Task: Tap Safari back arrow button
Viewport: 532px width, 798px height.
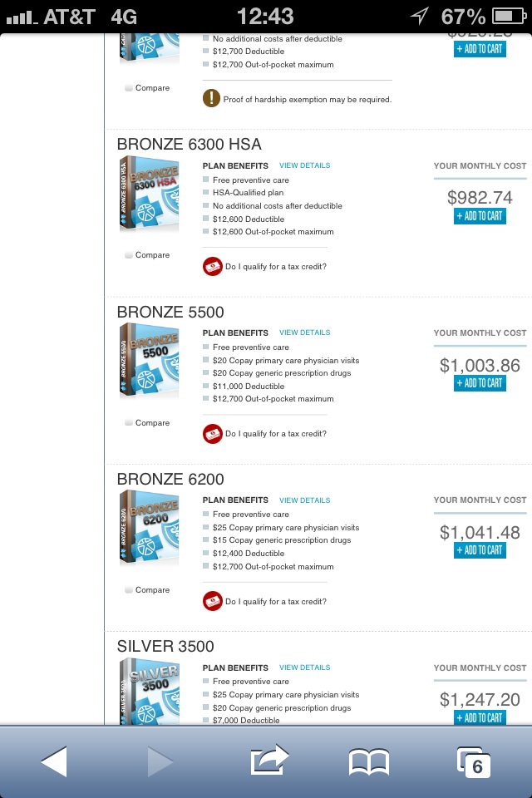Action: coord(53,761)
